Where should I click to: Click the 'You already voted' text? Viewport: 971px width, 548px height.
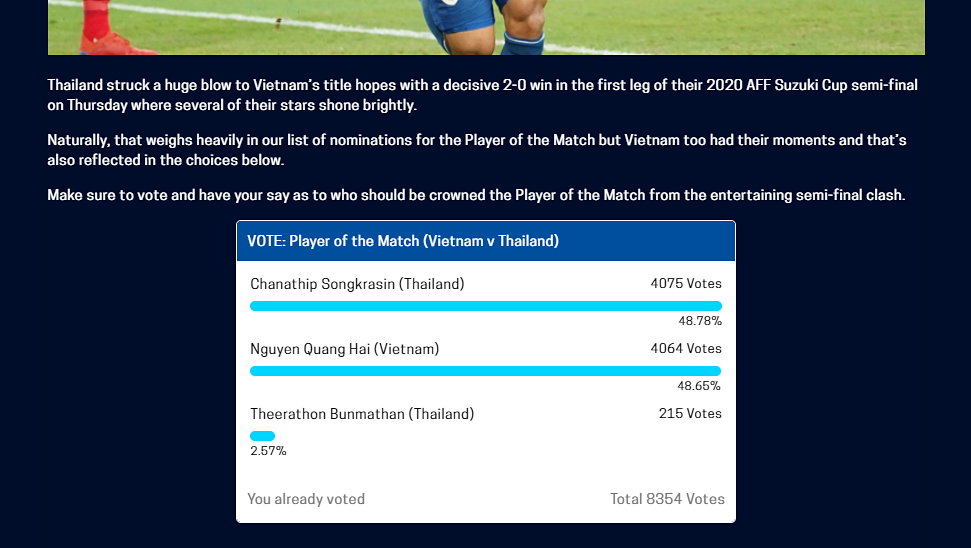click(306, 499)
